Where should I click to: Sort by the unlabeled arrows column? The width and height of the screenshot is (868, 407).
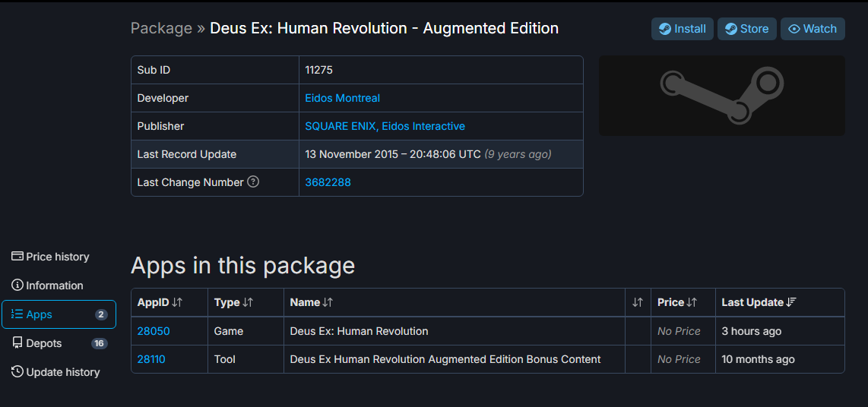(638, 302)
